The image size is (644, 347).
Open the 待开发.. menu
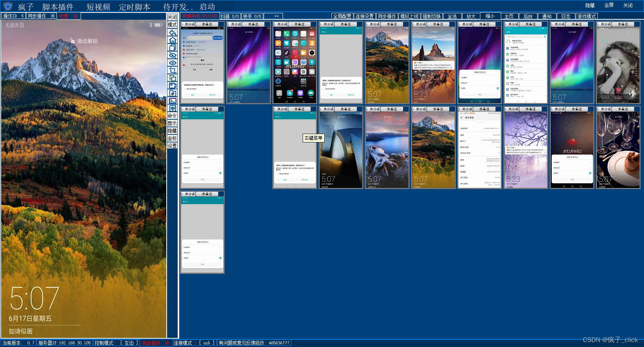coord(178,7)
